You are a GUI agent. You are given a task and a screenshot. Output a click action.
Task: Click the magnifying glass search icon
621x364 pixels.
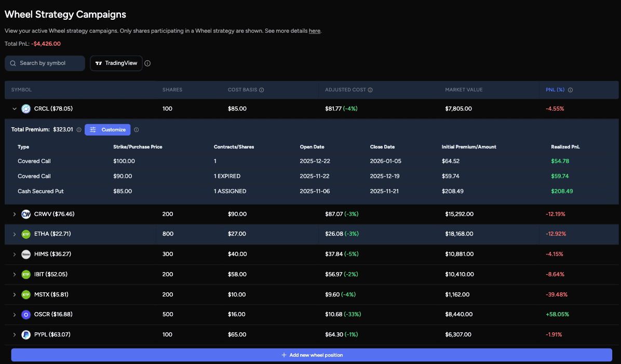pos(12,63)
